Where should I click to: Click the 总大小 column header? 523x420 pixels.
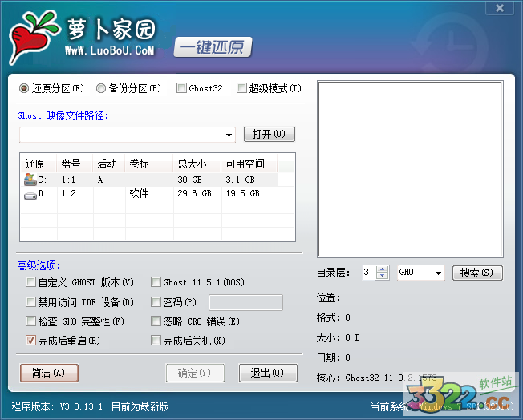(x=192, y=164)
